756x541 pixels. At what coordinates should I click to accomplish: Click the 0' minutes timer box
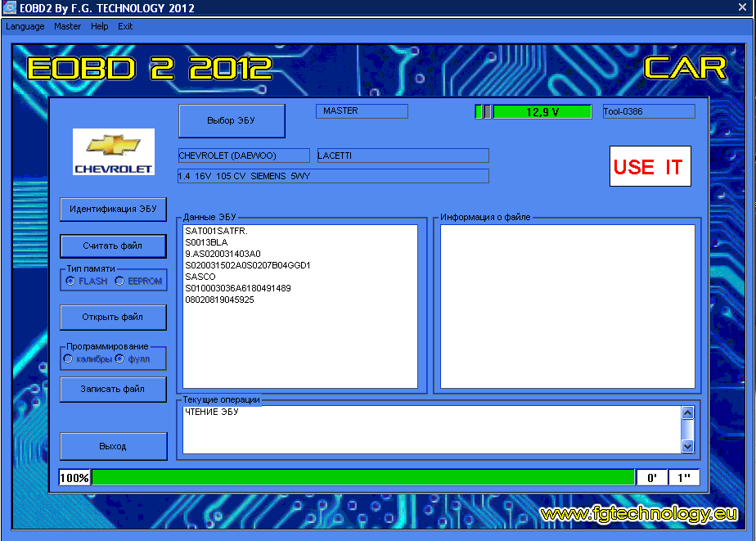pos(652,478)
